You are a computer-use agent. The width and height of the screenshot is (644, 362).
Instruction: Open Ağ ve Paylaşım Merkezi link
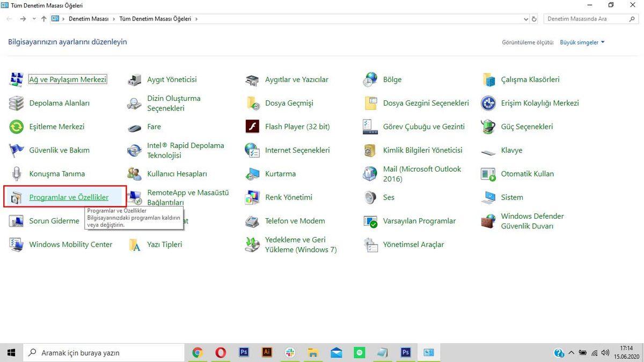click(68, 80)
